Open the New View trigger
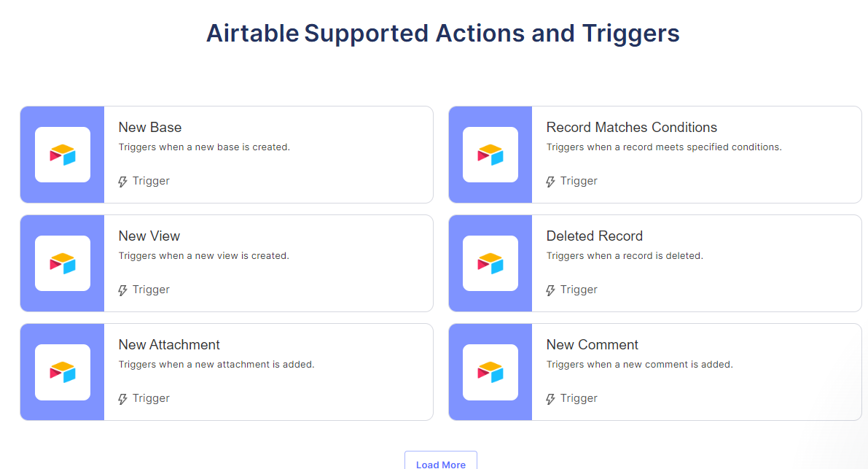 pyautogui.click(x=149, y=236)
